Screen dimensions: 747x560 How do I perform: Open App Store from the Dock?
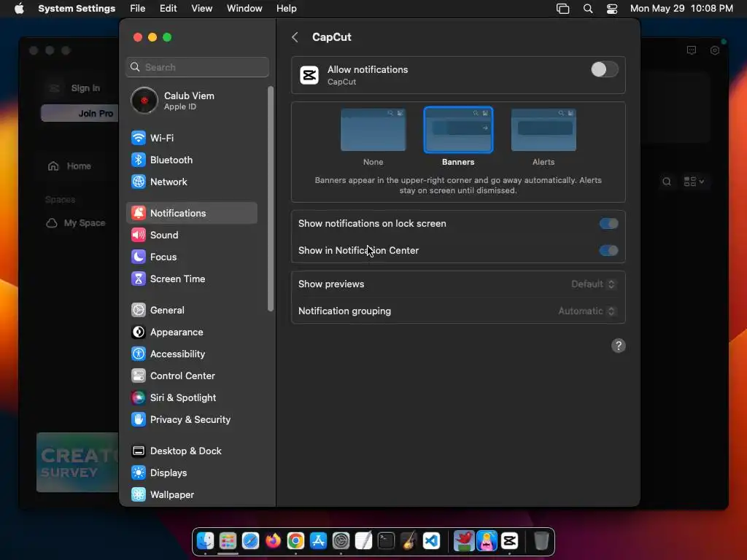coord(318,541)
